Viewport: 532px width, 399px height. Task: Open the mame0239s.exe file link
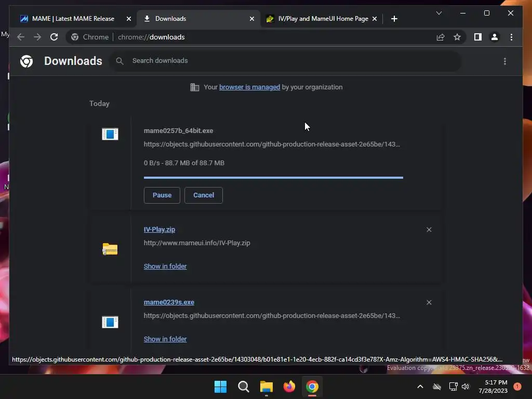169,302
